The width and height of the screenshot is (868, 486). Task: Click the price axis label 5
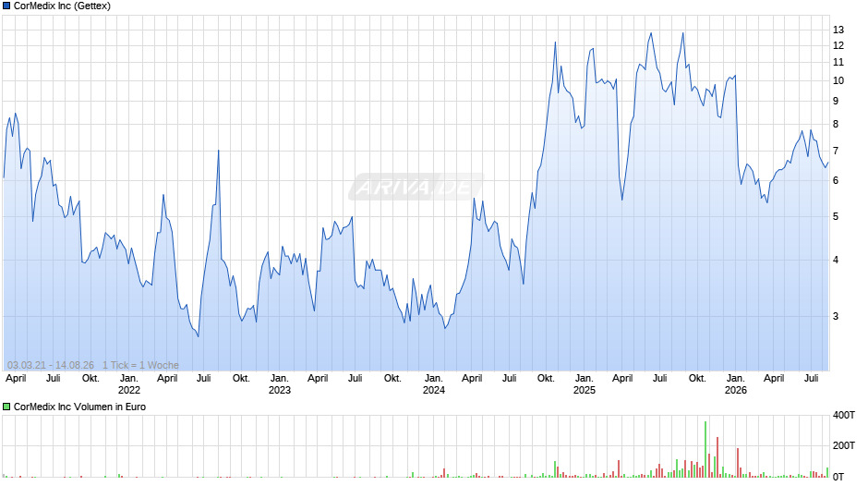(836, 217)
